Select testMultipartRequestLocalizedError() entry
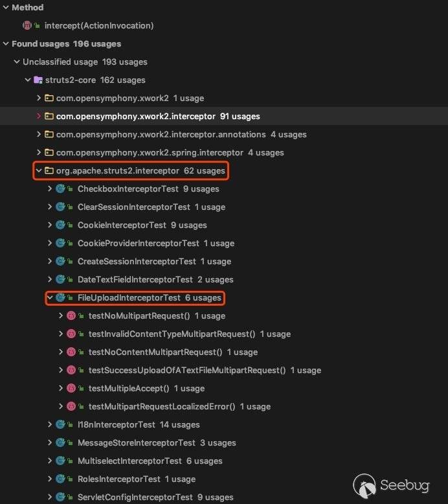 [161, 407]
